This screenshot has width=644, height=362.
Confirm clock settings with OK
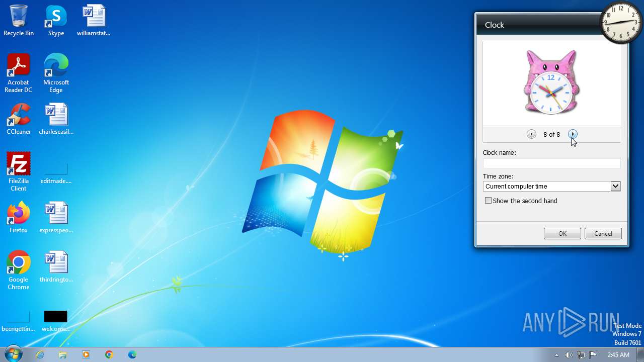point(562,233)
